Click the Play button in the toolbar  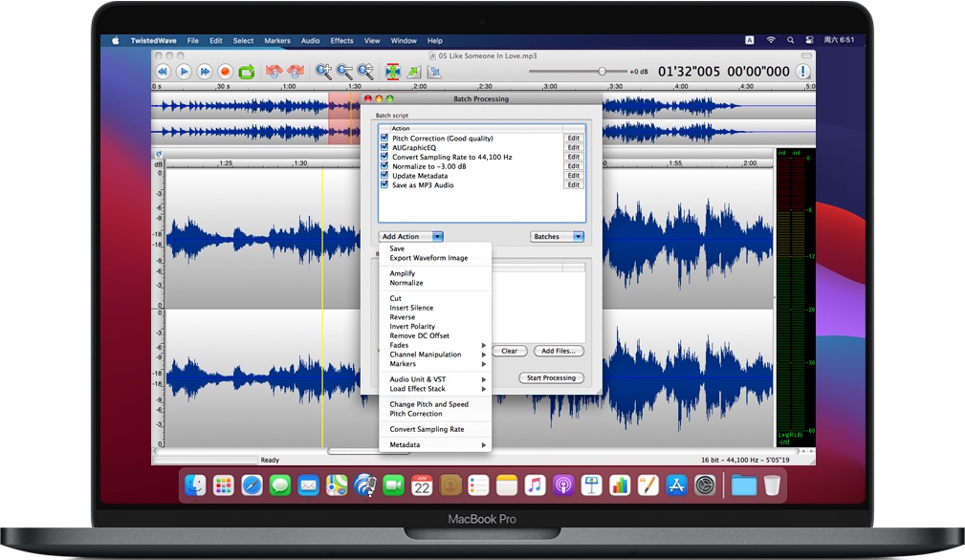(x=184, y=71)
